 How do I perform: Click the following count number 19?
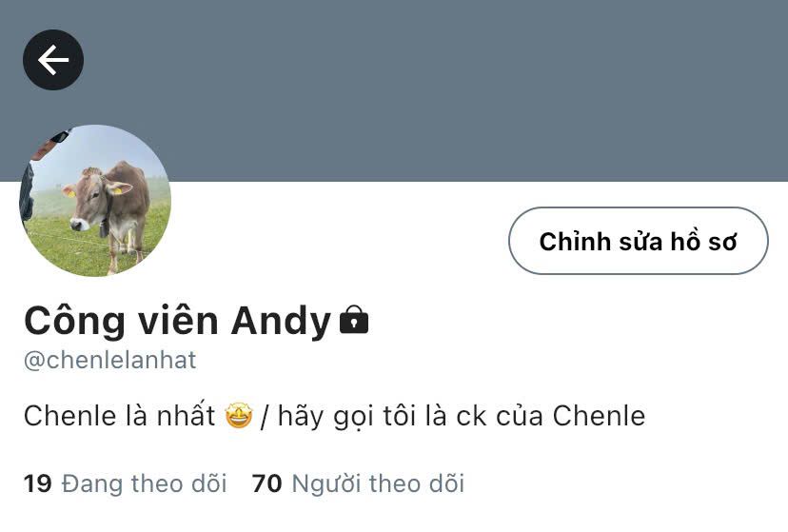(38, 483)
